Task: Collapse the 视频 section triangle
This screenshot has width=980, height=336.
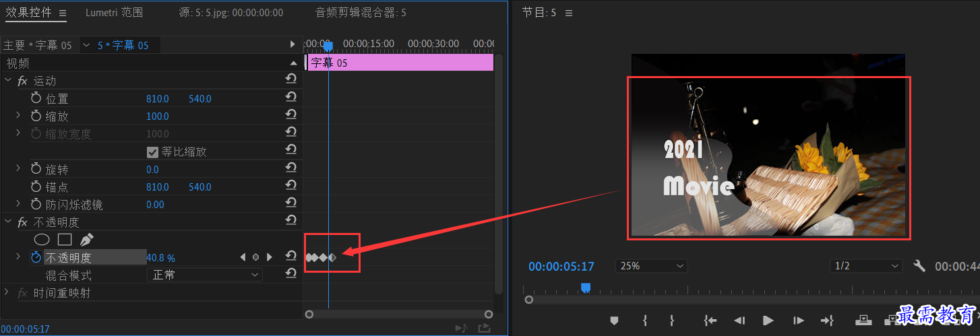Action: point(293,63)
